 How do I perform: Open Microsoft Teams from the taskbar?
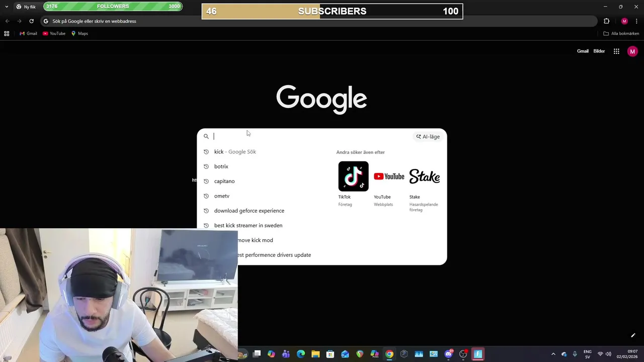coord(286,354)
